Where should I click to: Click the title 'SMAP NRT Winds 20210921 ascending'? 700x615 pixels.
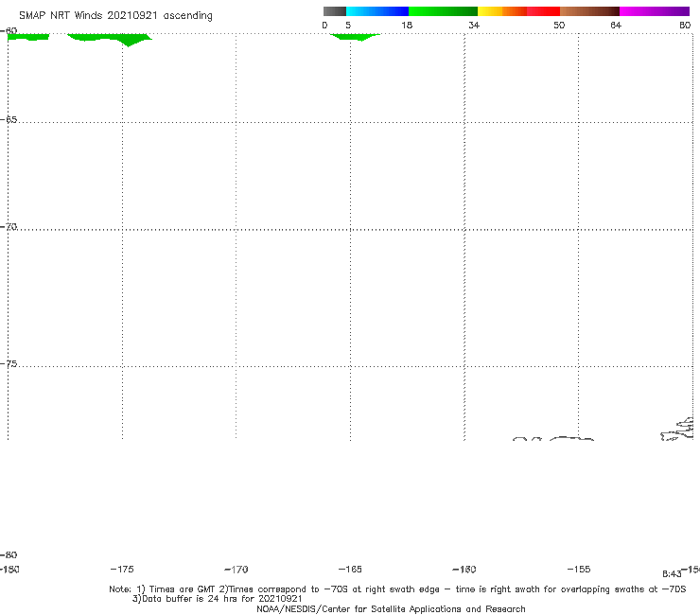[115, 16]
